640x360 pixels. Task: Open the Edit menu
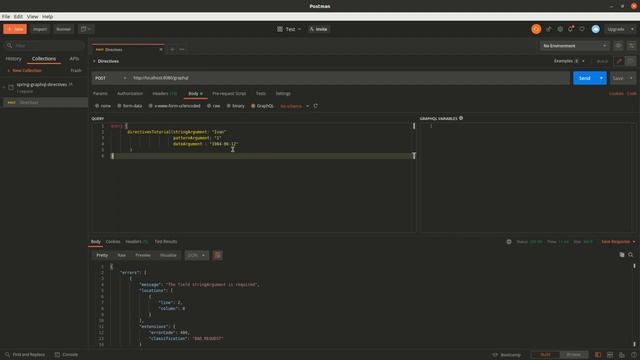click(18, 17)
